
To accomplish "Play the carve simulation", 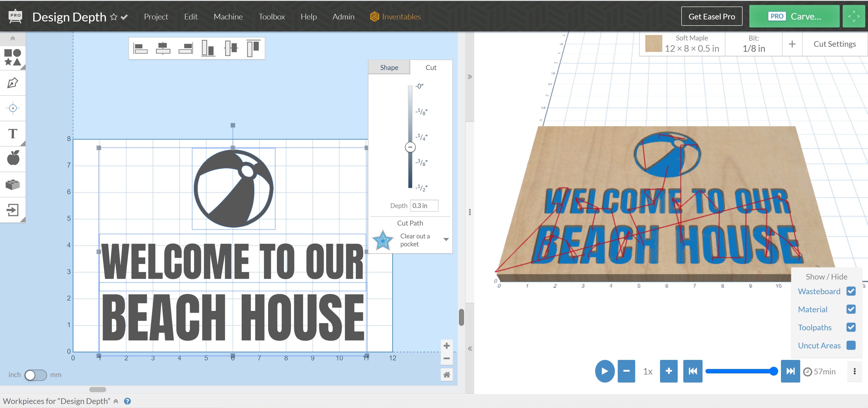I will pos(604,371).
